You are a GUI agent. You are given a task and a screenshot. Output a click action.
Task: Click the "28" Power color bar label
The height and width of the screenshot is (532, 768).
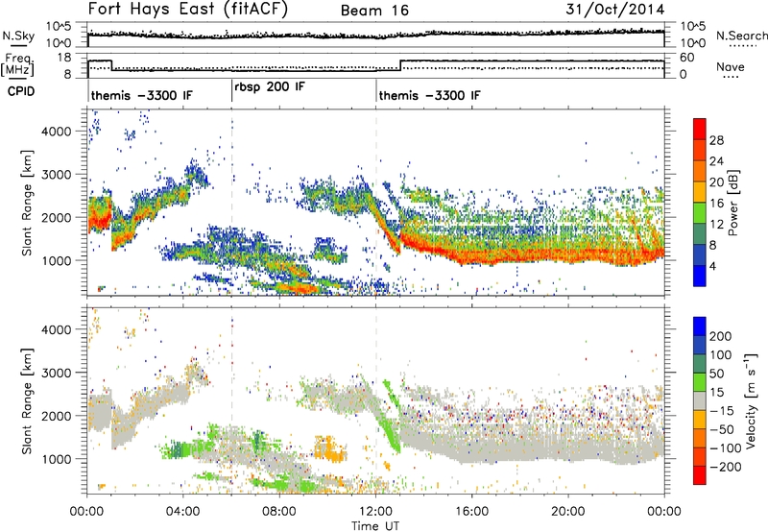point(716,140)
